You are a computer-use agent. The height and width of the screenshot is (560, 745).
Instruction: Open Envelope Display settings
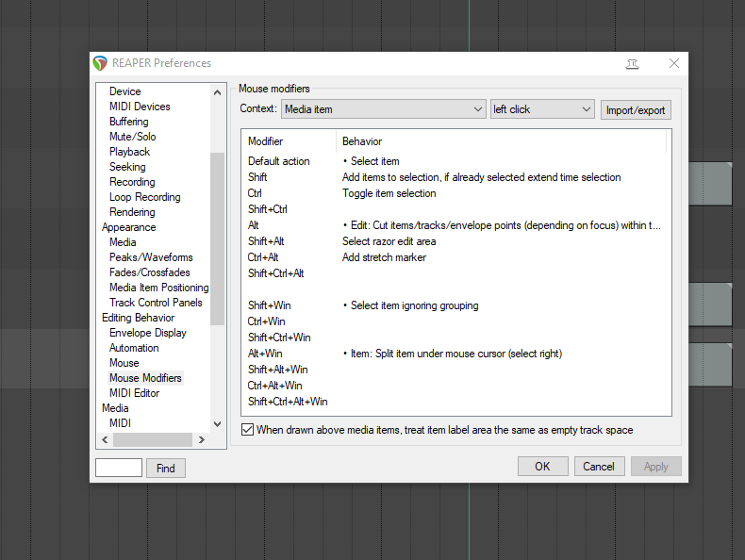tap(148, 333)
